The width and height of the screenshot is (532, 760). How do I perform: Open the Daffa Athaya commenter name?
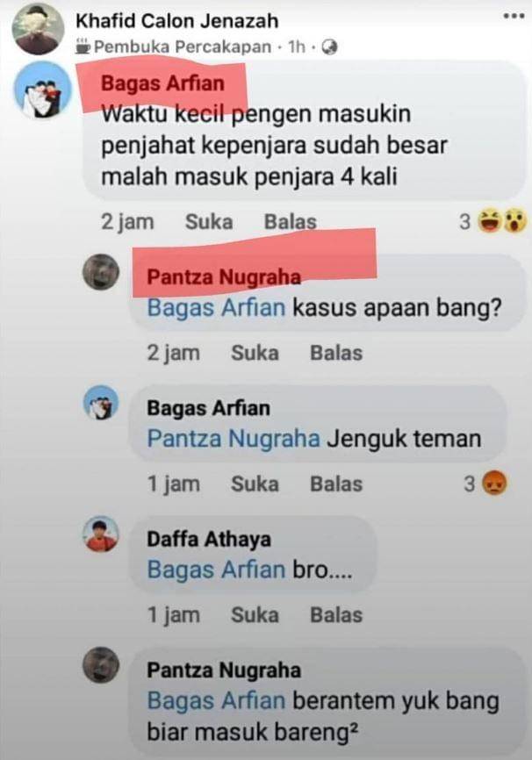coord(209,539)
